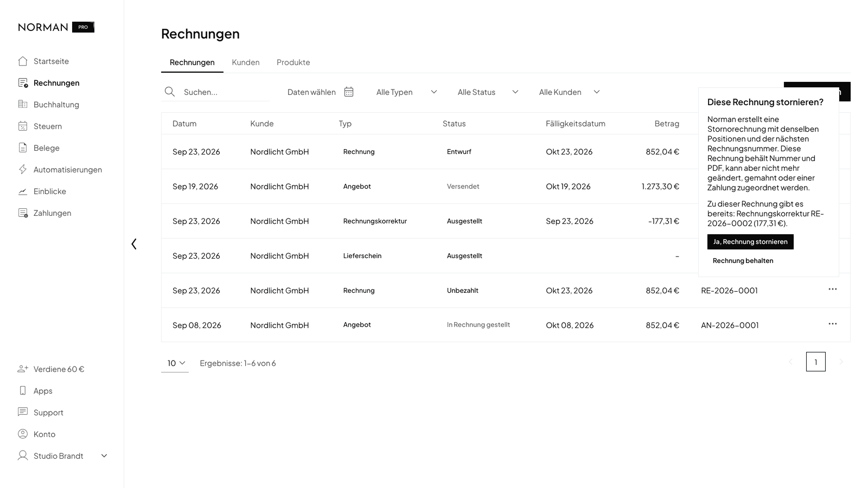Open actions menu for AN-2026-0001
This screenshot has width=868, height=488.
coord(833,324)
